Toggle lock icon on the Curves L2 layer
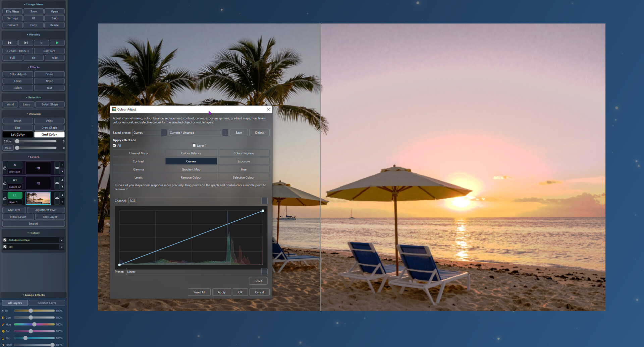 click(5, 183)
